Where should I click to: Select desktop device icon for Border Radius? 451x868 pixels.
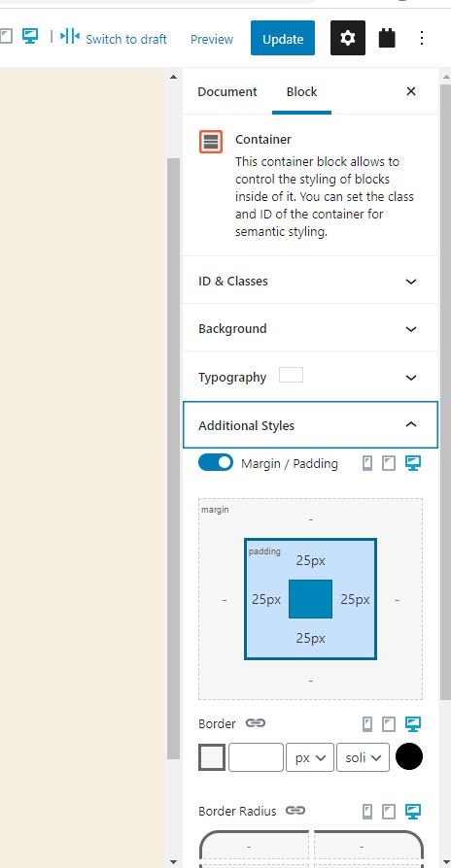point(413,812)
